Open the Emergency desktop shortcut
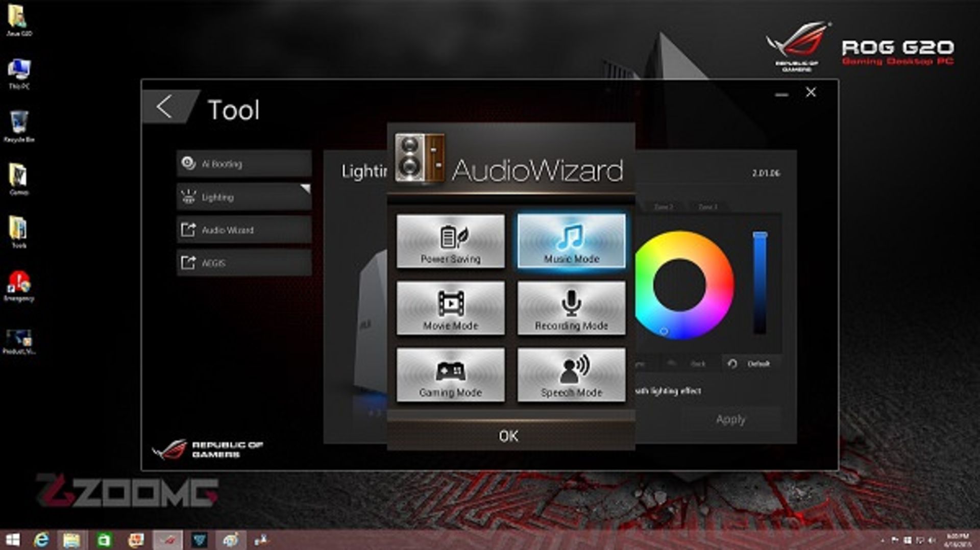 tap(19, 286)
